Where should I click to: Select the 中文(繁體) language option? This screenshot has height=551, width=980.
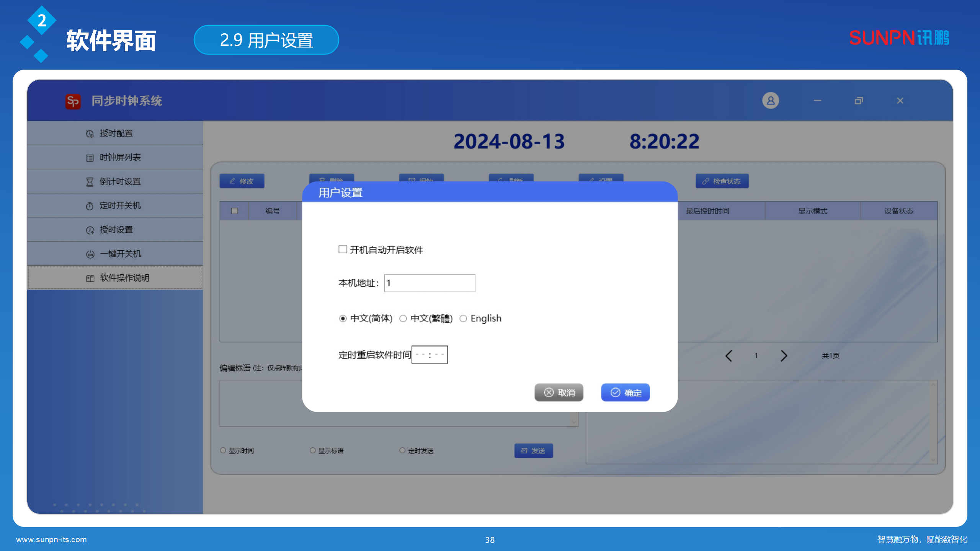coord(403,318)
